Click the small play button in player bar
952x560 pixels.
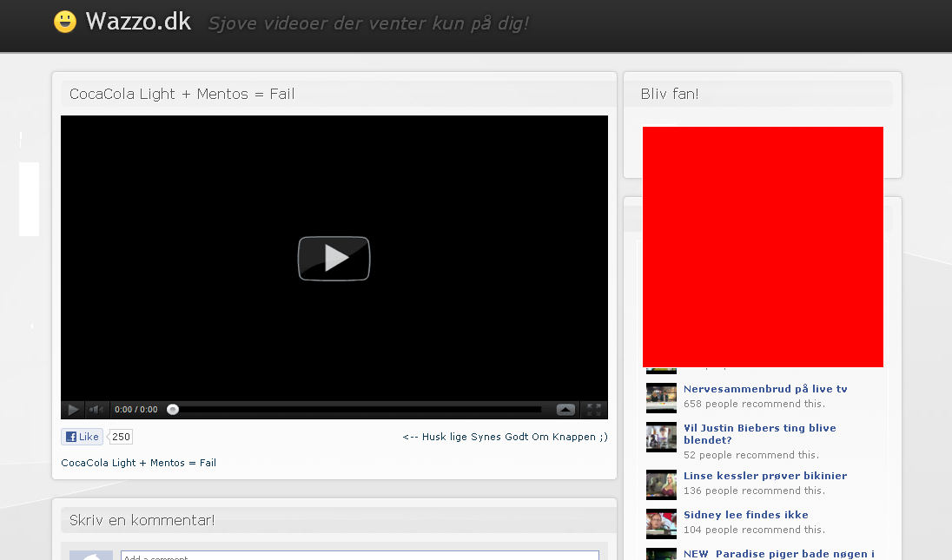[73, 410]
